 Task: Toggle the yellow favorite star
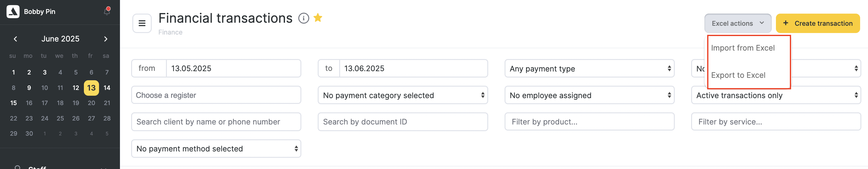(x=318, y=18)
